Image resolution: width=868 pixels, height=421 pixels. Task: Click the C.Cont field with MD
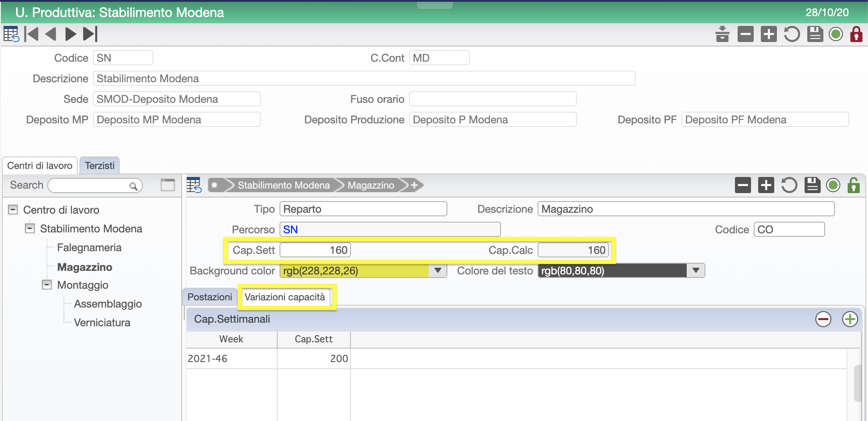click(x=439, y=58)
